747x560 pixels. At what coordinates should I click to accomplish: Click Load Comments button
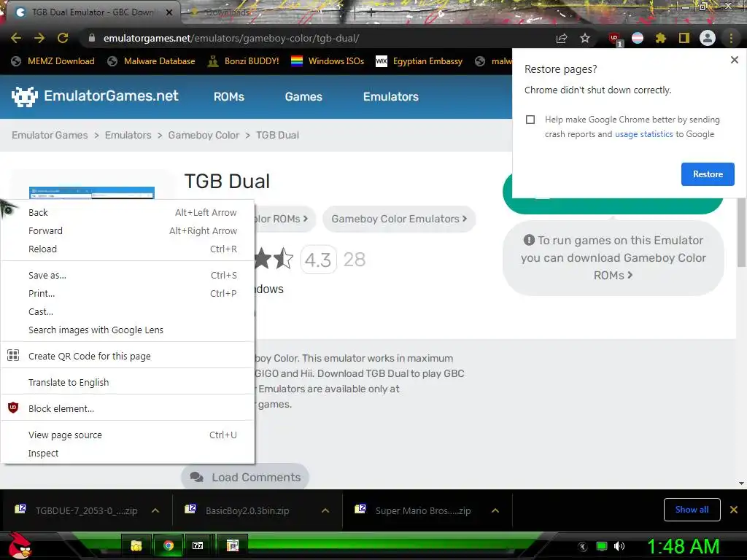(245, 477)
